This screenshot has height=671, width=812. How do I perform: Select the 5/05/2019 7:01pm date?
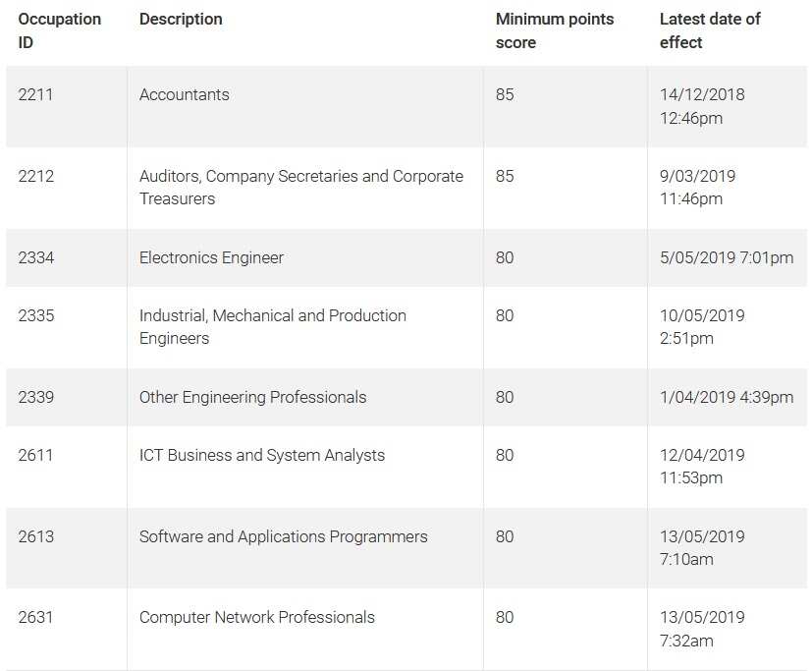coord(726,257)
